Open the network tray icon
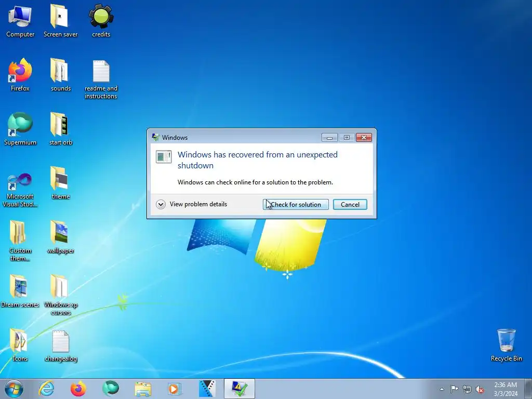This screenshot has width=532, height=399. (467, 389)
